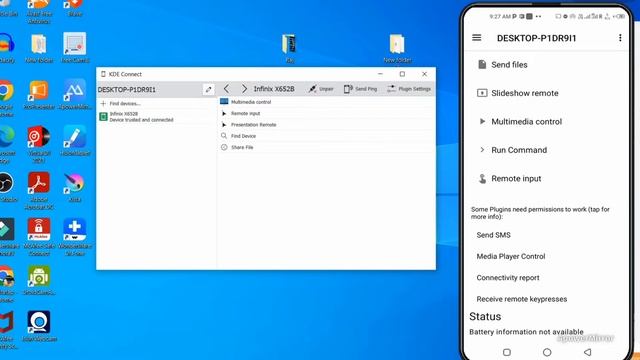Tap Receive remote keypresses permission entry

click(522, 299)
